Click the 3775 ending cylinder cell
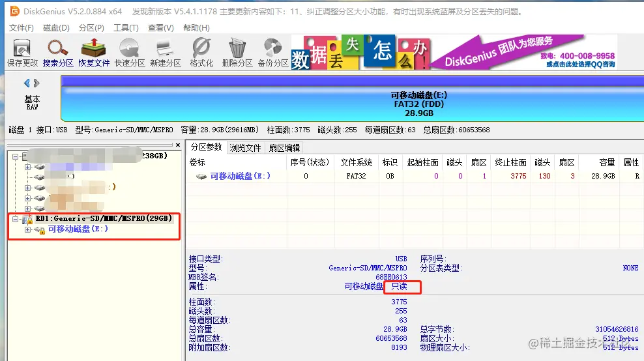 pos(518,176)
